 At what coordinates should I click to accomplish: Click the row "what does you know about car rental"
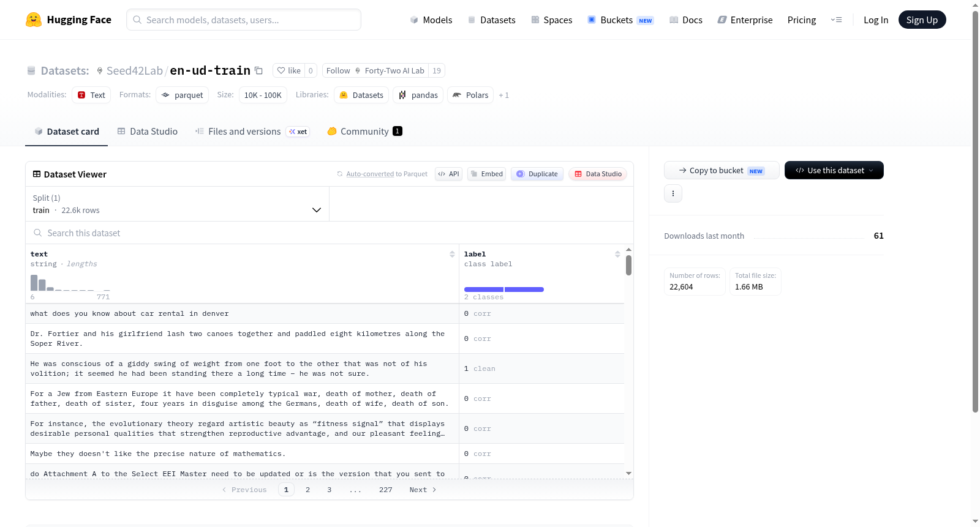coord(325,313)
